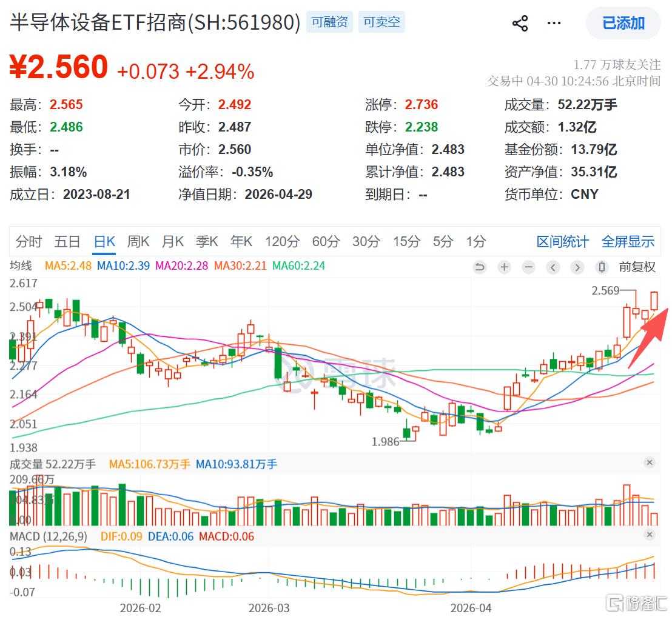Click the ¥2.560 current price
Screen dimensions: 672x617
(x=59, y=67)
